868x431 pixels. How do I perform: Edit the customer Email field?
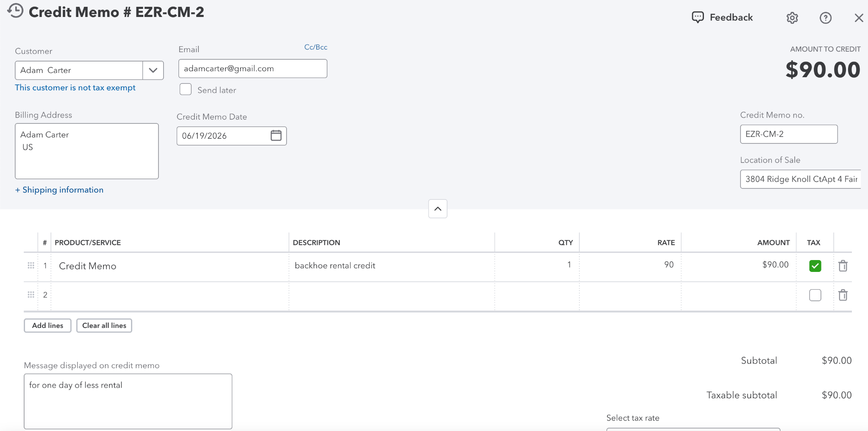pos(253,68)
